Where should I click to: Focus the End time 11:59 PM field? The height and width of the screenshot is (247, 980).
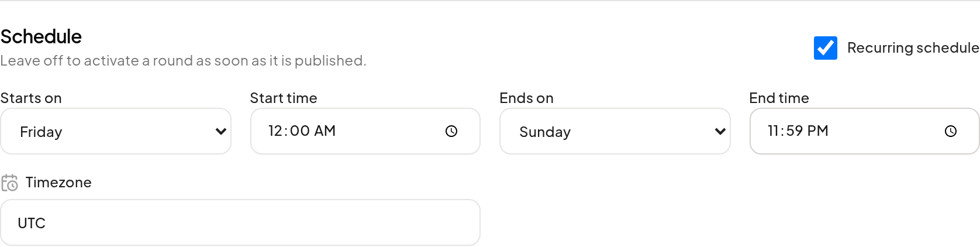click(864, 131)
